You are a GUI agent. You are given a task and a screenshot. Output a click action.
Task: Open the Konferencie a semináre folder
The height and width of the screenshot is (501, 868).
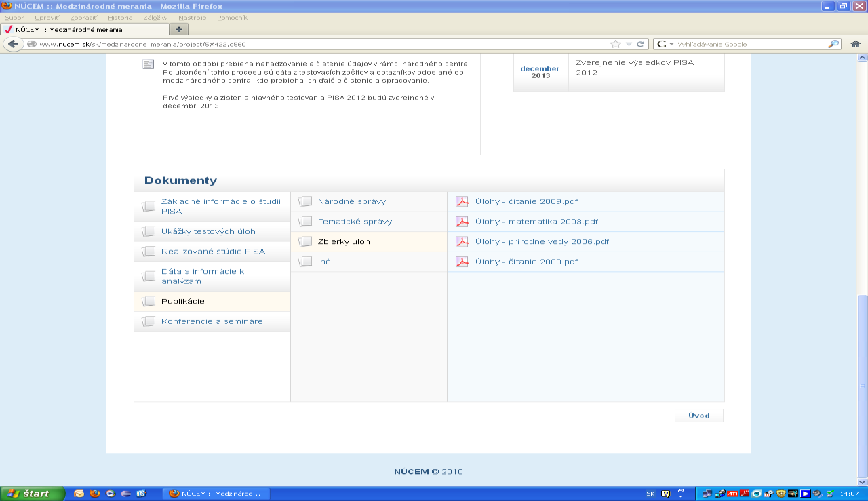(212, 321)
